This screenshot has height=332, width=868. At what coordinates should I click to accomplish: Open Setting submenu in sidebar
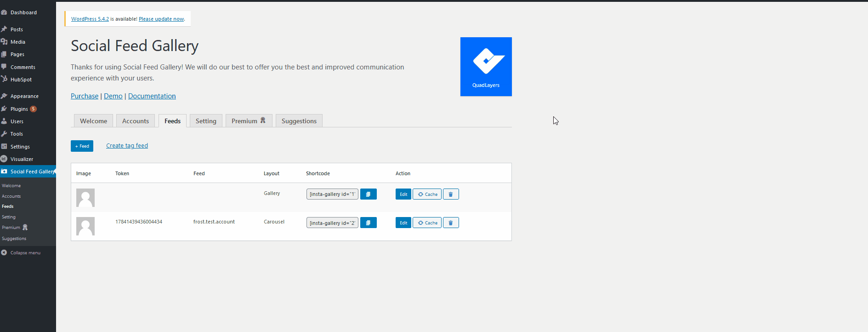(x=9, y=217)
